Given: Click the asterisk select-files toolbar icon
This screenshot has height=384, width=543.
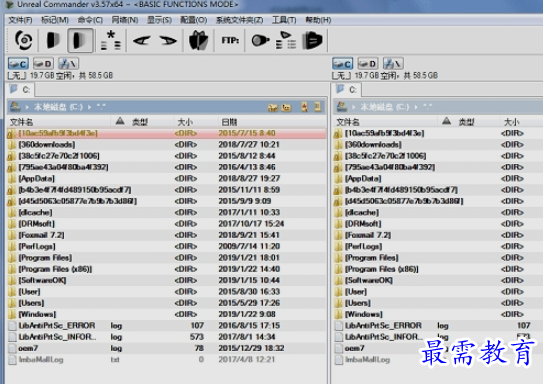Looking at the screenshot, I should pos(111,41).
